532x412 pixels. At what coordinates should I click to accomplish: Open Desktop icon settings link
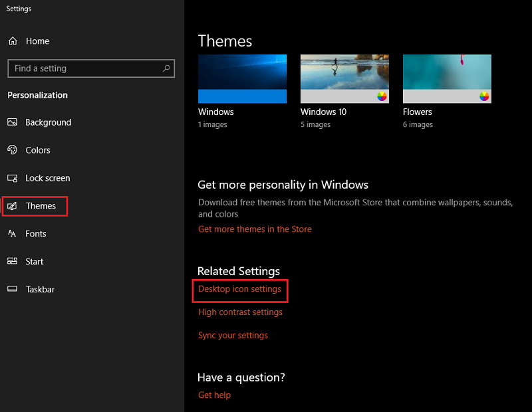239,289
